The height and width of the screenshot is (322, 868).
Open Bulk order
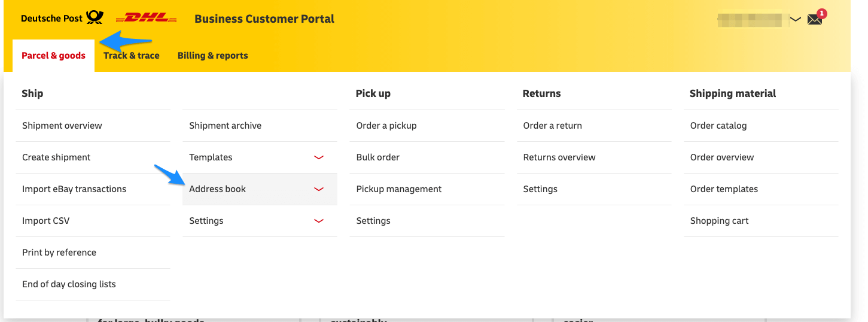(x=427, y=157)
